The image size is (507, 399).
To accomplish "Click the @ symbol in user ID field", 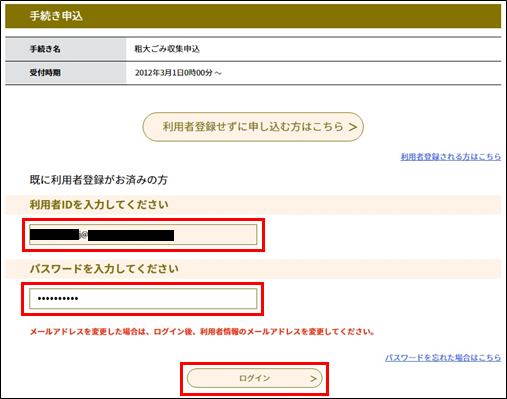I will pos(83,235).
